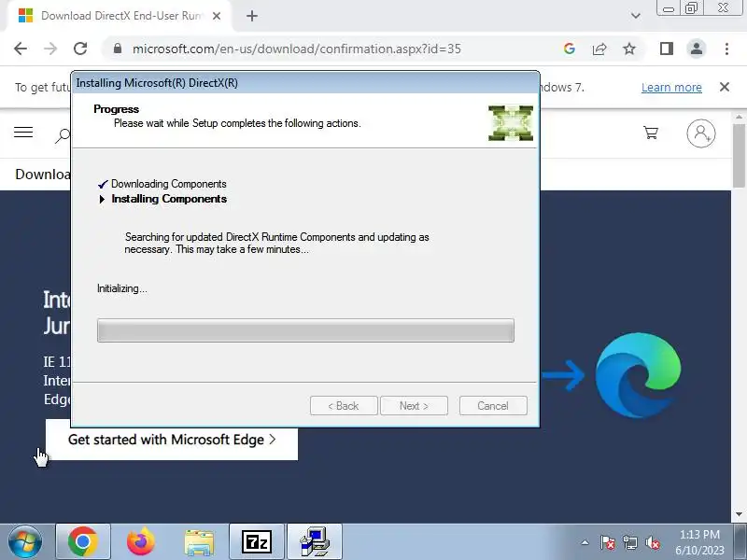Viewport: 747px width, 560px height.
Task: Click the page vertical scrollbar thumb
Action: coord(739,155)
